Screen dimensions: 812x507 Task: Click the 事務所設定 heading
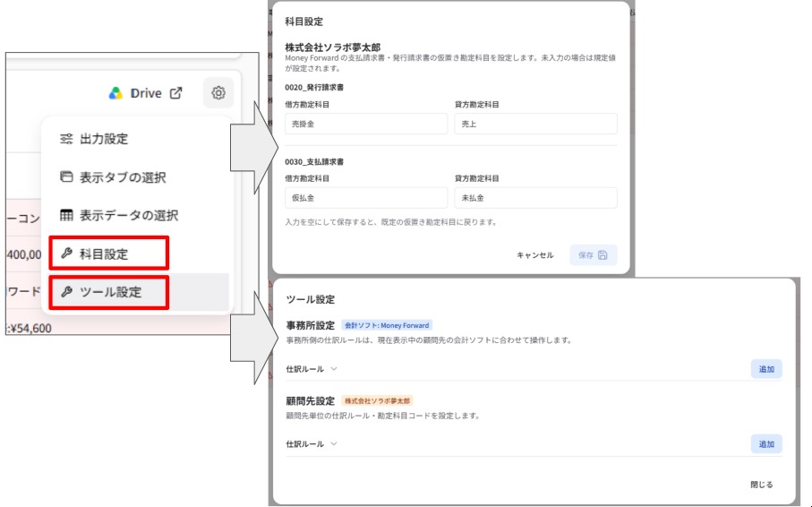311,325
